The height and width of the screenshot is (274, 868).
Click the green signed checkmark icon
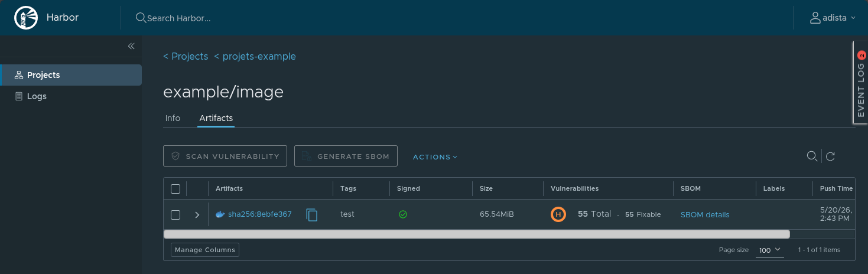(x=403, y=214)
